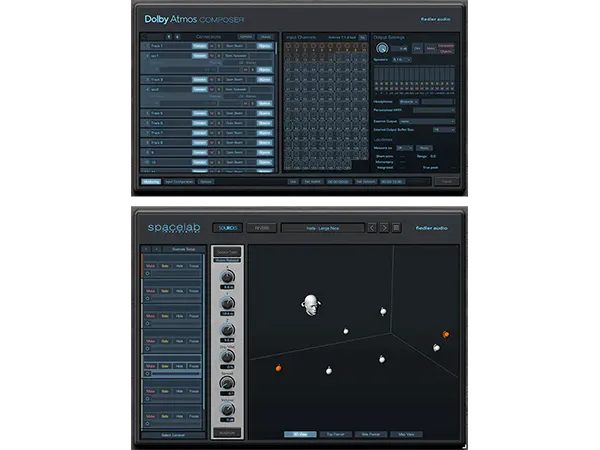Reset the loudness measurement
The image size is (600, 450).
click(424, 148)
